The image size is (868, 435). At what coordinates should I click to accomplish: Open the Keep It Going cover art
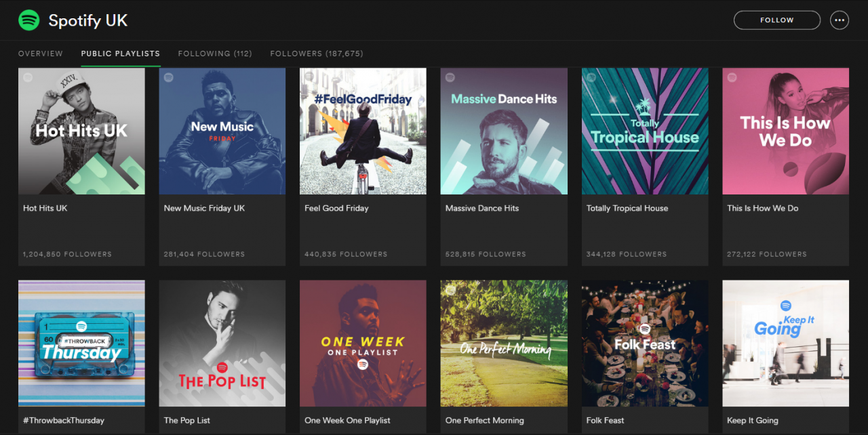point(785,344)
